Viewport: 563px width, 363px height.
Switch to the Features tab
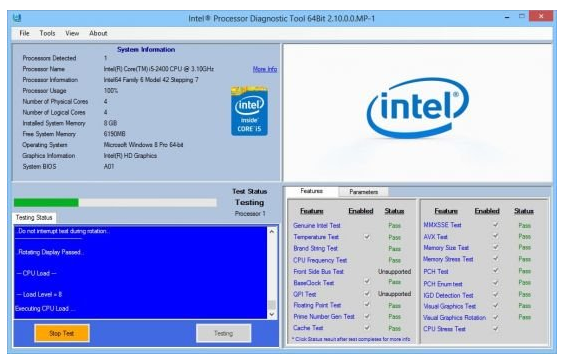[x=312, y=191]
